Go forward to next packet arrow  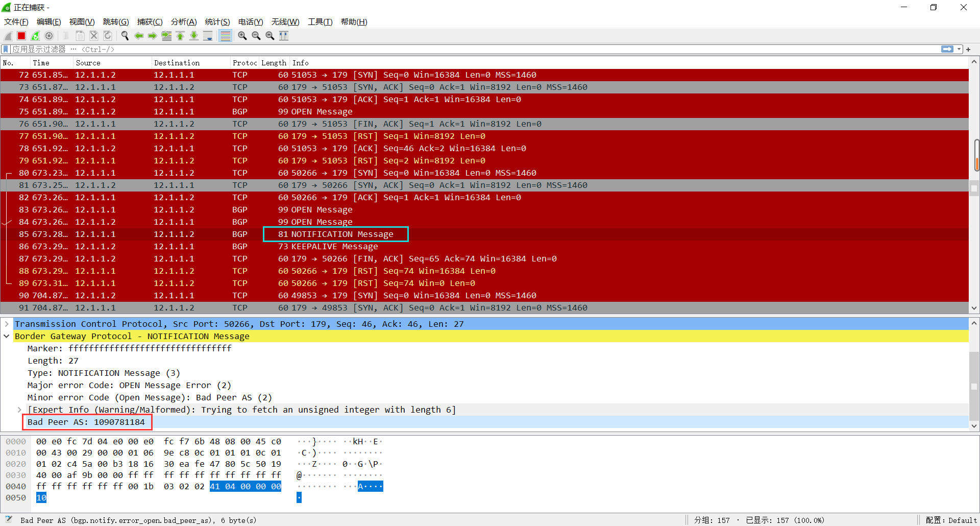pyautogui.click(x=153, y=36)
